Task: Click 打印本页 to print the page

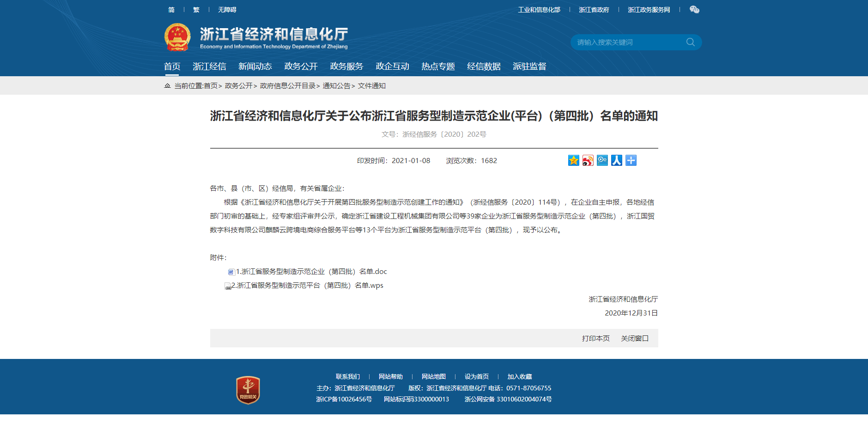Action: pyautogui.click(x=595, y=338)
